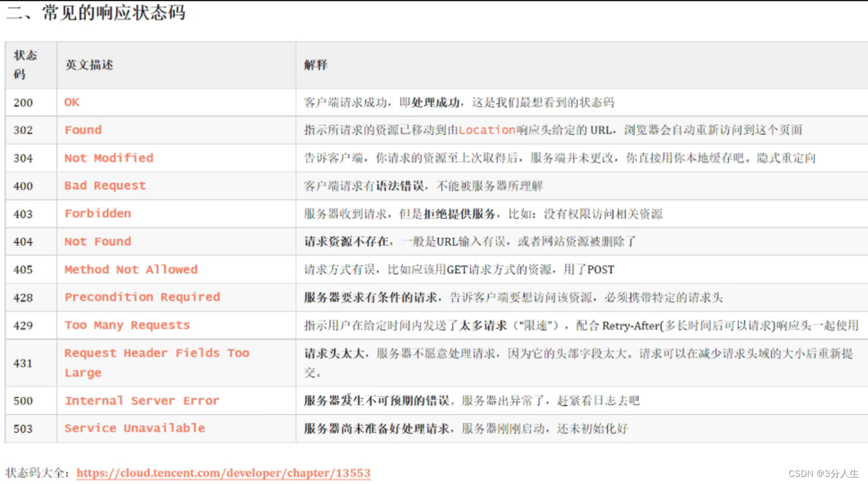The width and height of the screenshot is (868, 484).
Task: Click the Location word in the 302 explanation
Action: pyautogui.click(x=487, y=130)
